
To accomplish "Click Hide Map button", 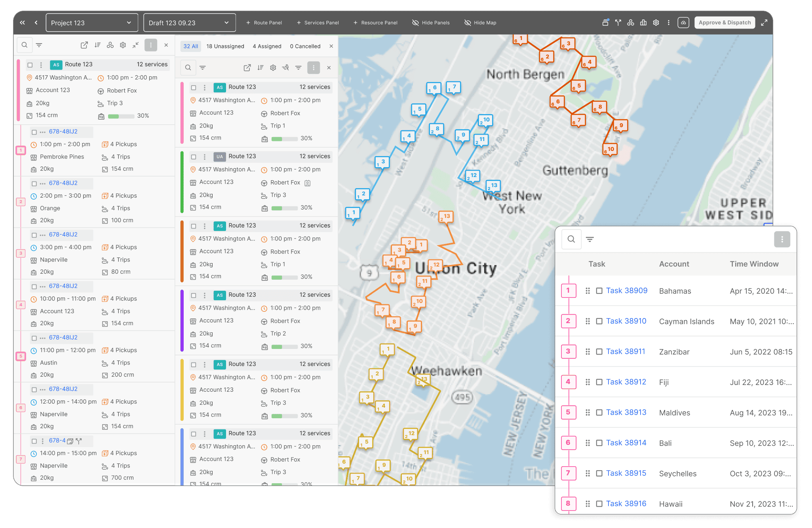I will 480,23.
